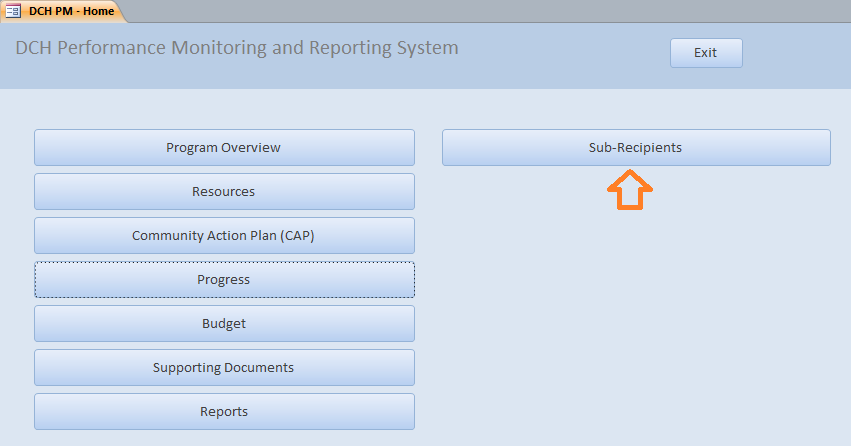Viewport: 851px width, 446px height.
Task: Open Supporting Documents
Action: (x=224, y=367)
